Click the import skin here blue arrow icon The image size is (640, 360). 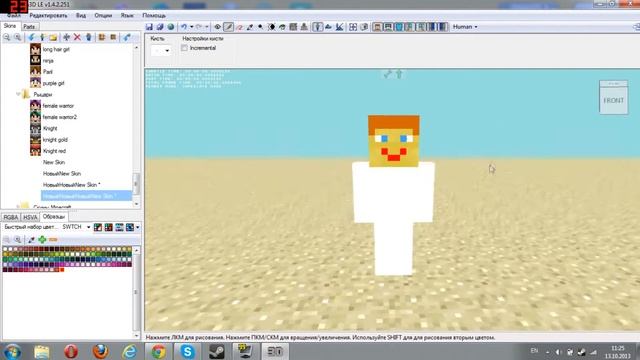[31, 37]
